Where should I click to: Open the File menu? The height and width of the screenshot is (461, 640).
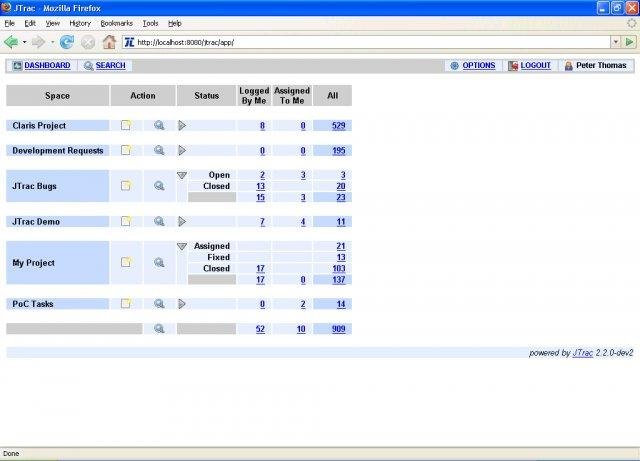click(x=10, y=23)
